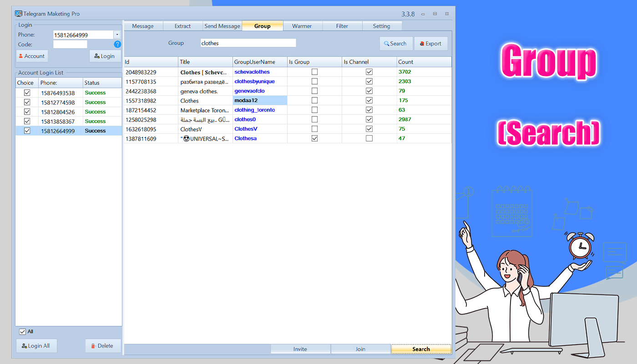
Task: Uncheck Is Channel for clothes0 row
Action: [369, 120]
